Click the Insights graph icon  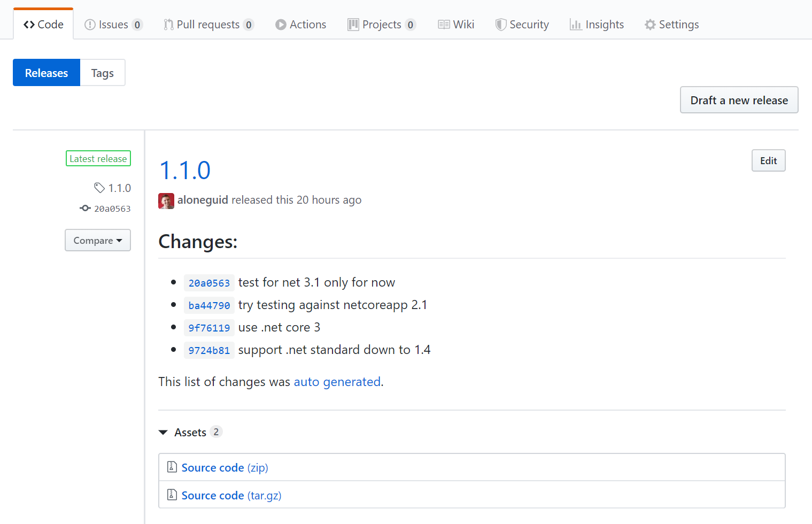tap(576, 25)
